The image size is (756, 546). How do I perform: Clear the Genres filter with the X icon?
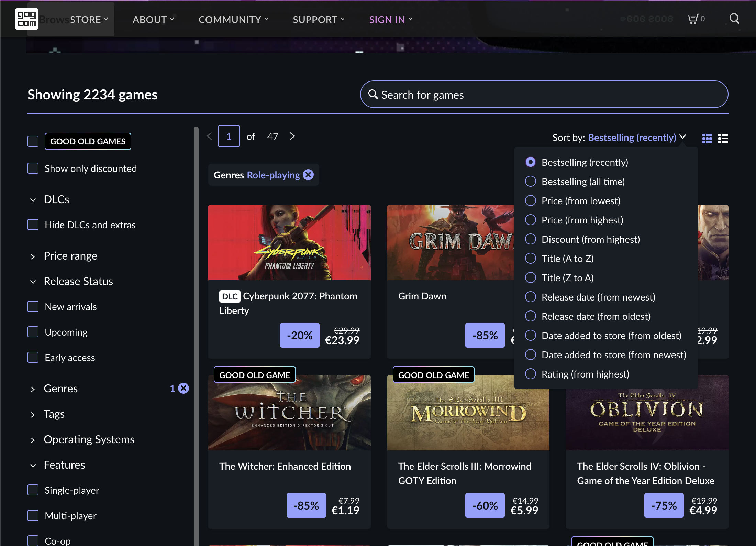pyautogui.click(x=184, y=388)
